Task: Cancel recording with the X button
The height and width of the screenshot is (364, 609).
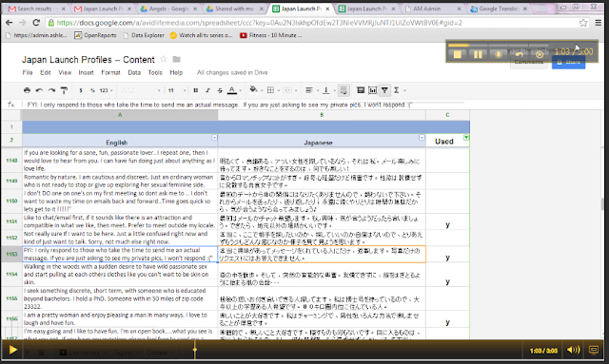Action: coord(540,54)
